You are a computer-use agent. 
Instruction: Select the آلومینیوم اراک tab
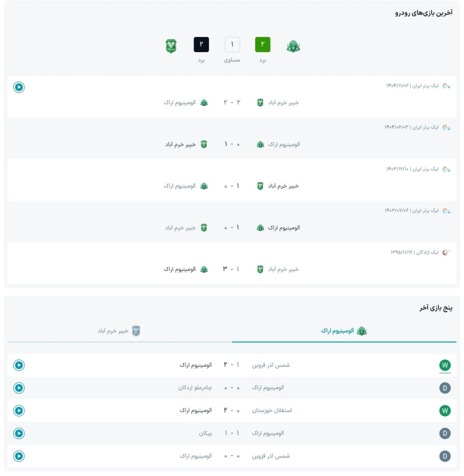point(344,331)
